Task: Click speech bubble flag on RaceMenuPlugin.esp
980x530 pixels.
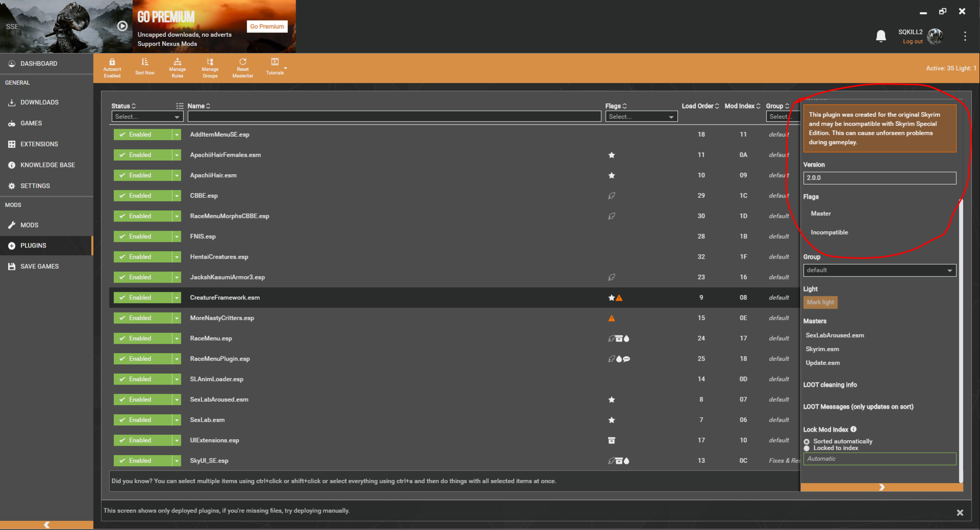Action: 627,359
